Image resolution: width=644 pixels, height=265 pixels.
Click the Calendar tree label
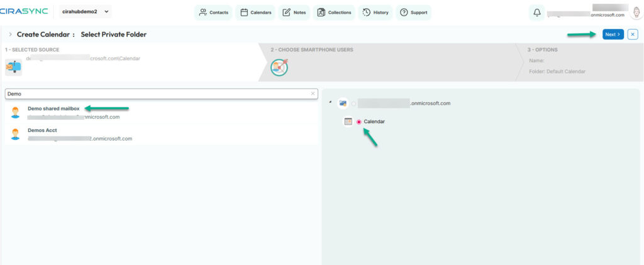(x=374, y=122)
